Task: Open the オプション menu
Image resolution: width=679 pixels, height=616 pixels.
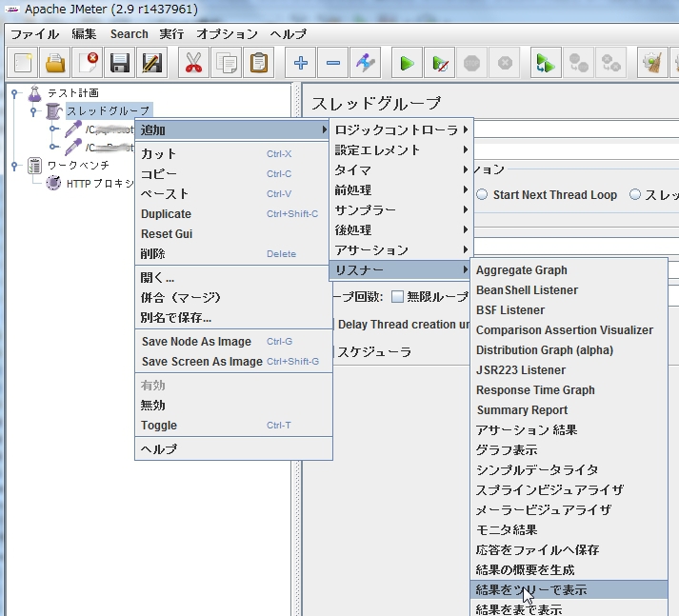Action: (227, 33)
